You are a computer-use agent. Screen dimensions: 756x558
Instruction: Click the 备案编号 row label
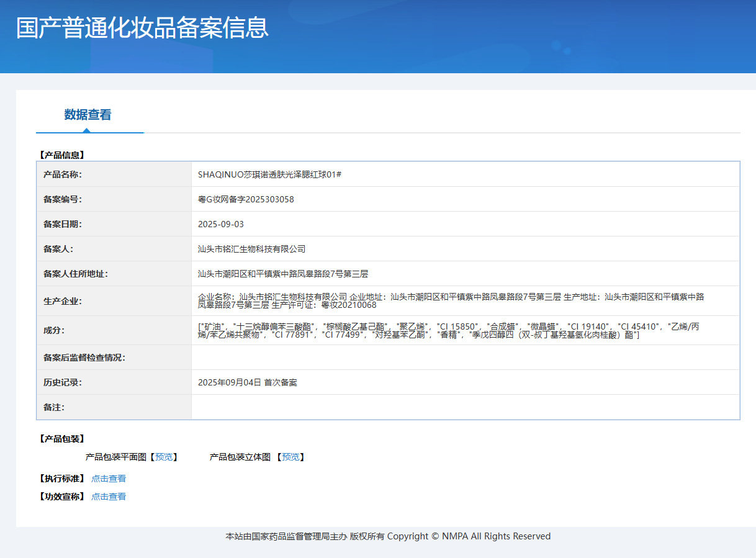[63, 199]
